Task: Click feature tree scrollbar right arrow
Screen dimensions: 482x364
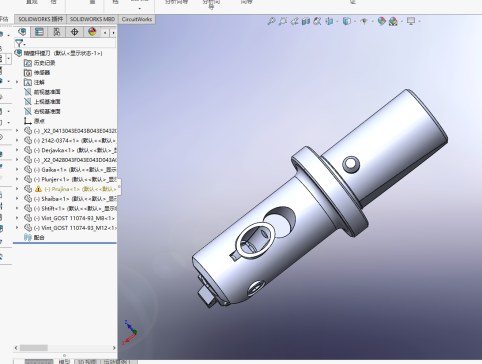Action: (114, 348)
